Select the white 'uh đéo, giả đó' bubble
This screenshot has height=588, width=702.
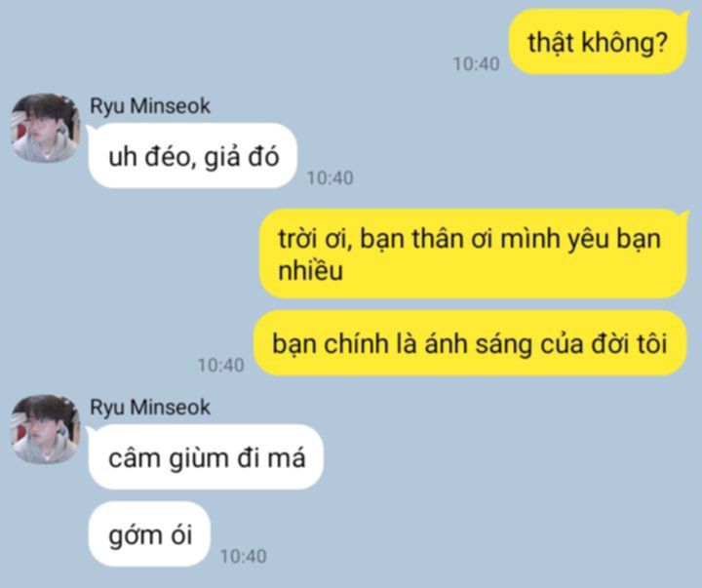click(193, 155)
